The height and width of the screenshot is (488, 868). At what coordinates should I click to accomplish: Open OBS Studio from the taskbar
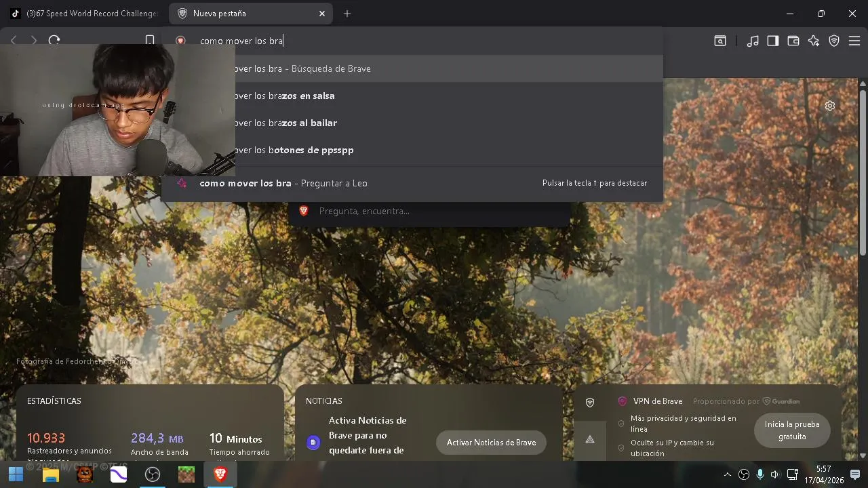tap(153, 474)
